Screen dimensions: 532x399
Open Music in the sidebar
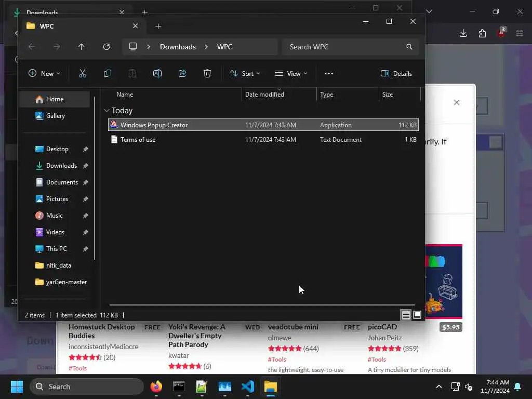click(x=54, y=216)
